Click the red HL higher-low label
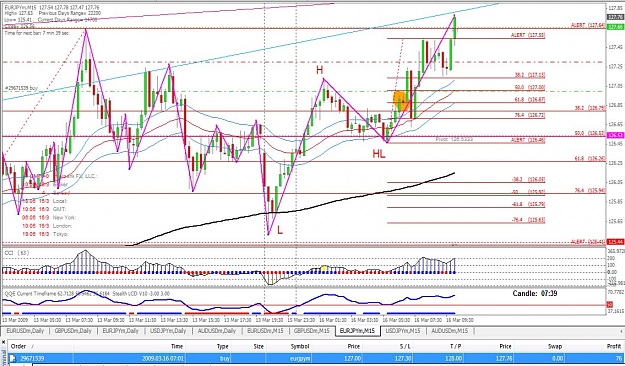Image resolution: width=625 pixels, height=366 pixels. click(x=379, y=154)
